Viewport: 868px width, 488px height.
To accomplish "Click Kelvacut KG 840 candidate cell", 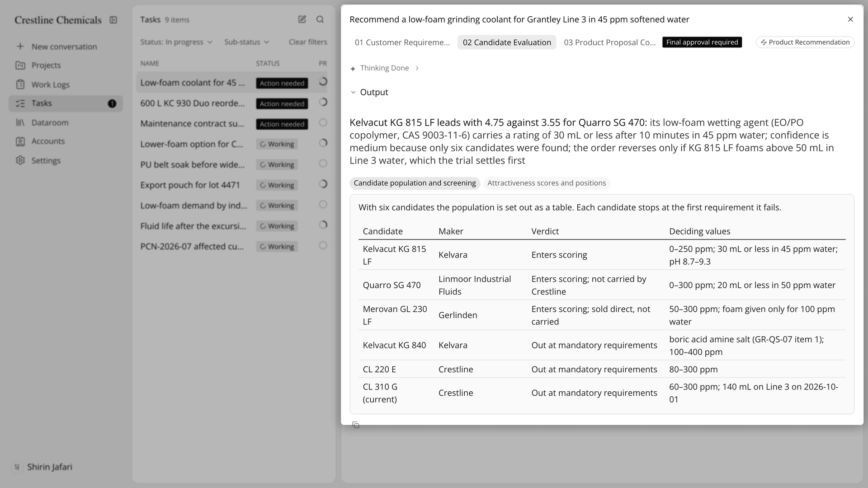I will click(x=394, y=345).
